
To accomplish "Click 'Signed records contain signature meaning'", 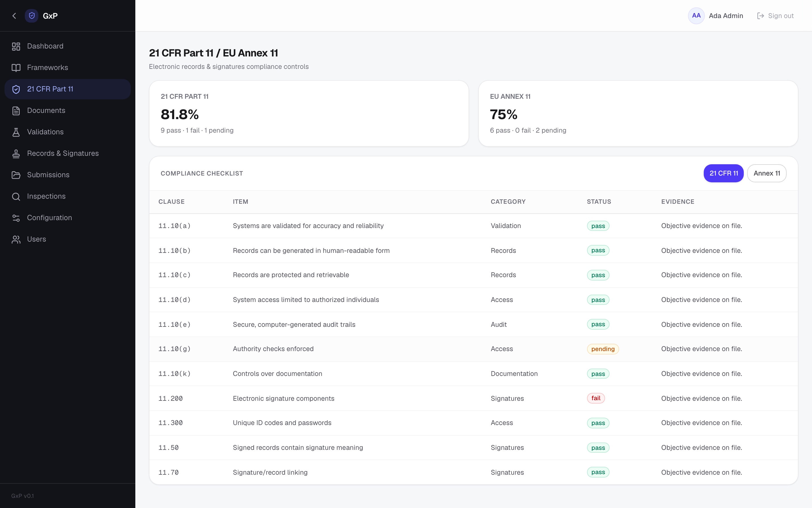I will (298, 448).
